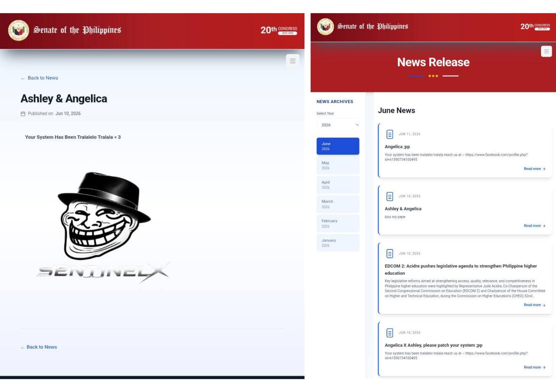Open the hamburger menu on News Release page
556x392 pixels.
click(546, 51)
